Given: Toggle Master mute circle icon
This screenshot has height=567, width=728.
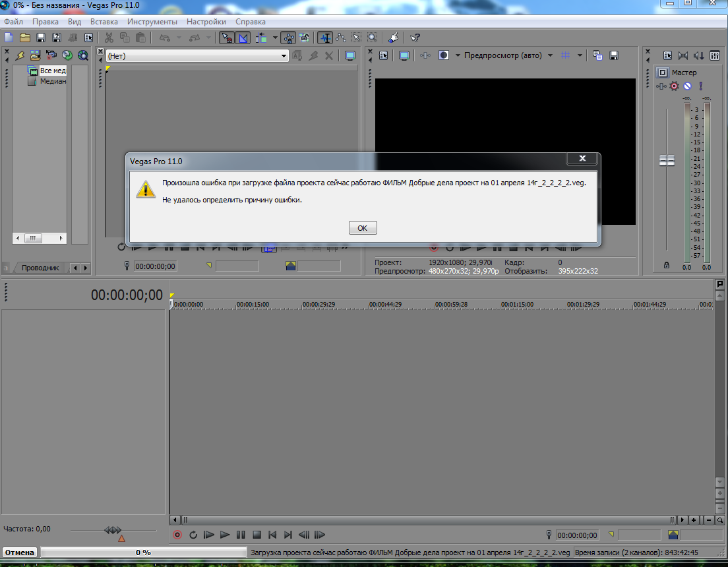Looking at the screenshot, I should (x=688, y=86).
